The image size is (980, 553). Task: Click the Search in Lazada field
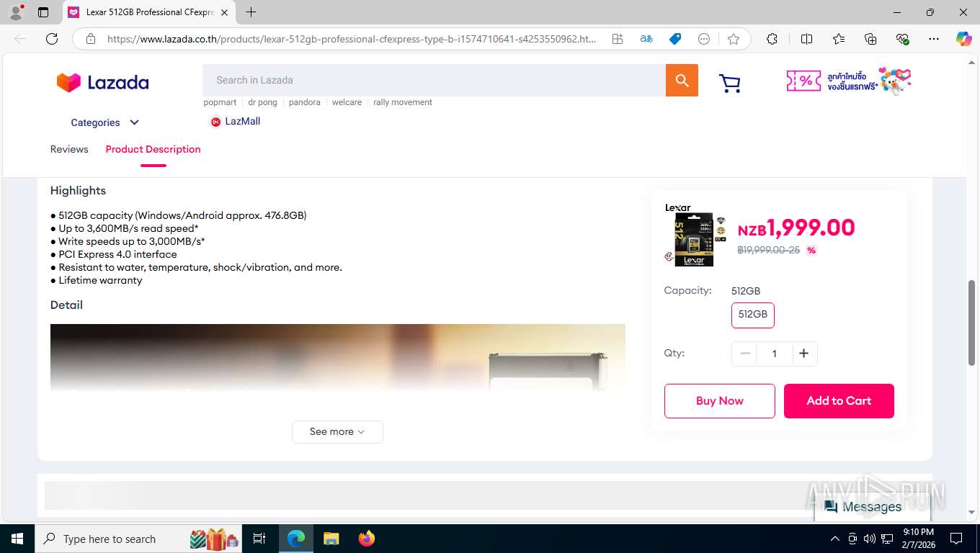[x=434, y=80]
